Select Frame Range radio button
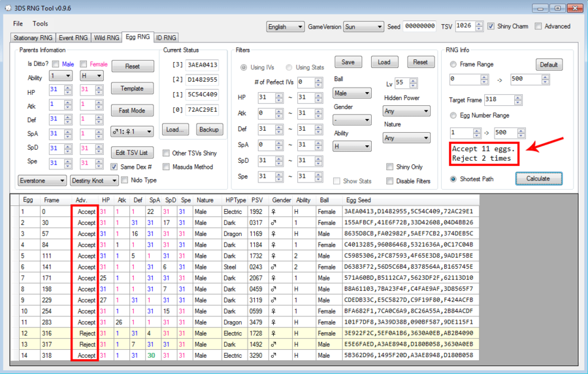This screenshot has height=374, width=588. (x=453, y=65)
